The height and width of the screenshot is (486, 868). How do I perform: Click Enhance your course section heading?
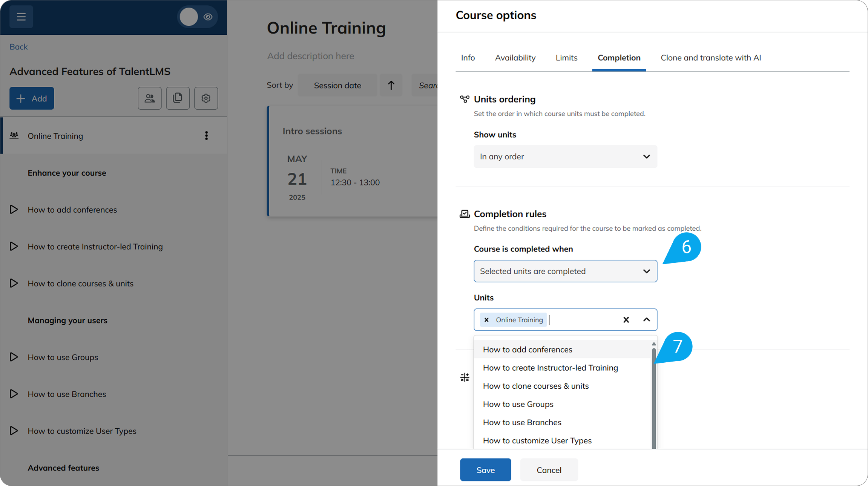tap(67, 173)
